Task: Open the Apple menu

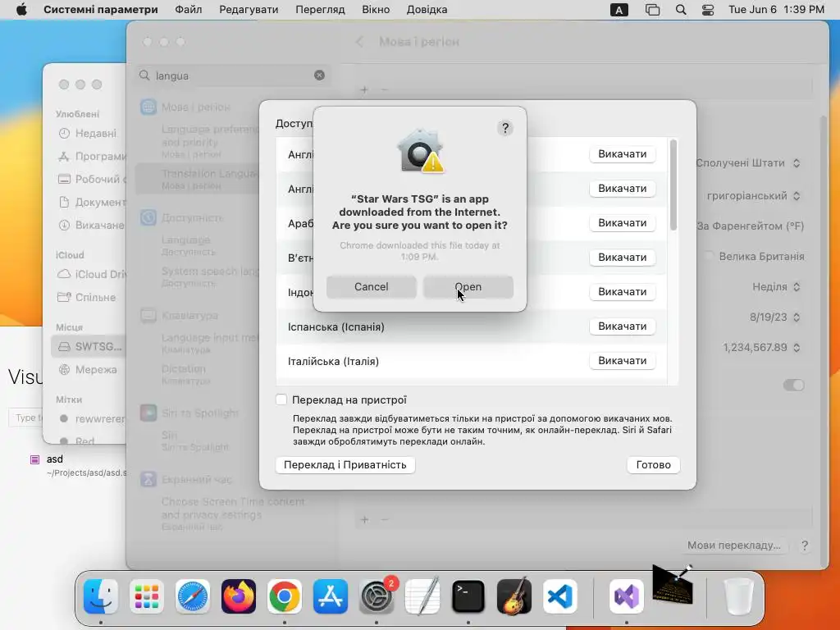Action: coord(21,9)
